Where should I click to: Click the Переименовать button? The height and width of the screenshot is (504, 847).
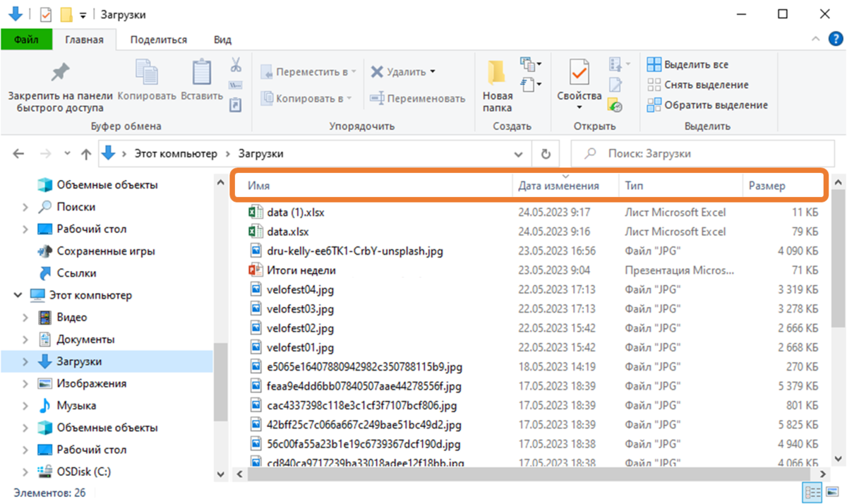click(418, 99)
